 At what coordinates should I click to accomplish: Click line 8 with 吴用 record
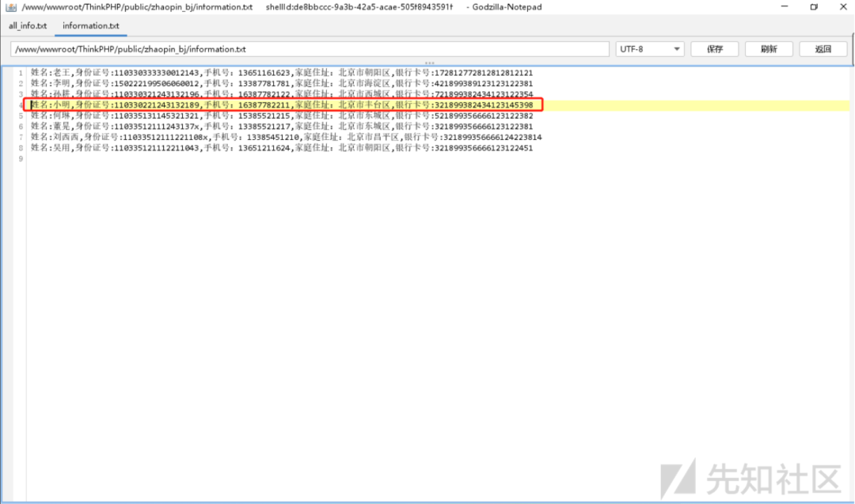(x=281, y=148)
